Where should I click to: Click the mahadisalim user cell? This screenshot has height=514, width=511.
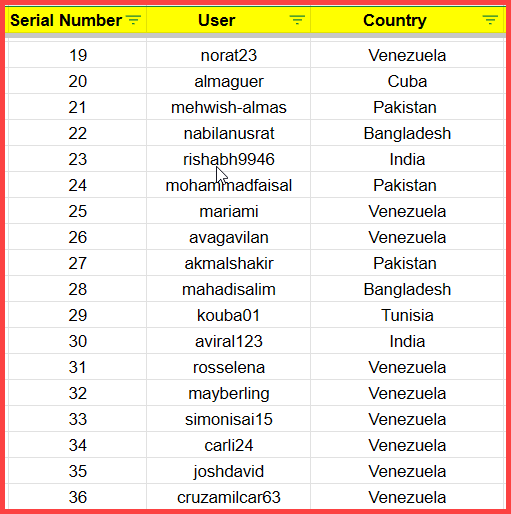coord(228,289)
